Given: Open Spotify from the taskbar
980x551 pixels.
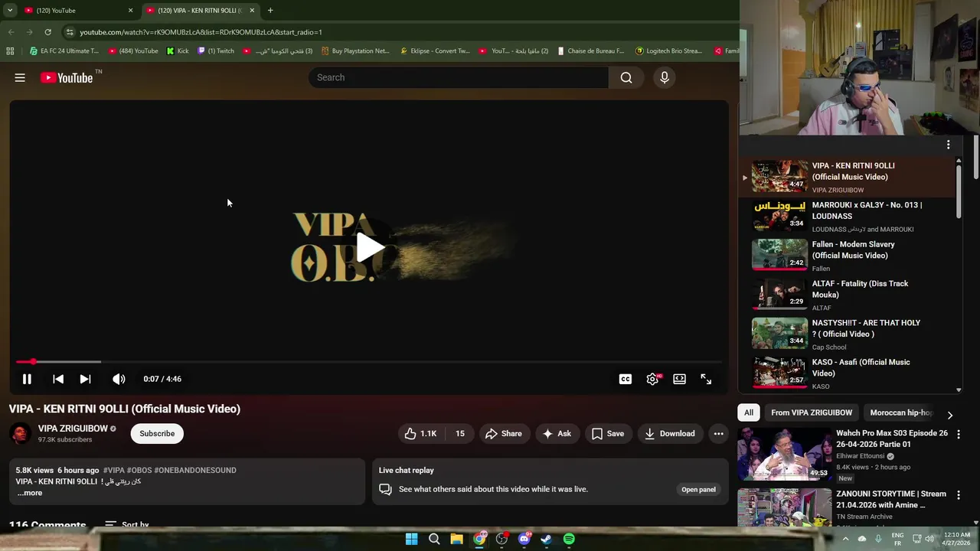Looking at the screenshot, I should click(569, 539).
